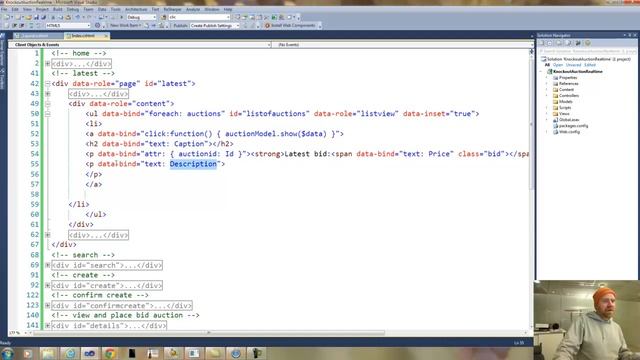This screenshot has height=360, width=640.
Task: Select the packages.config file
Action: coord(571,126)
